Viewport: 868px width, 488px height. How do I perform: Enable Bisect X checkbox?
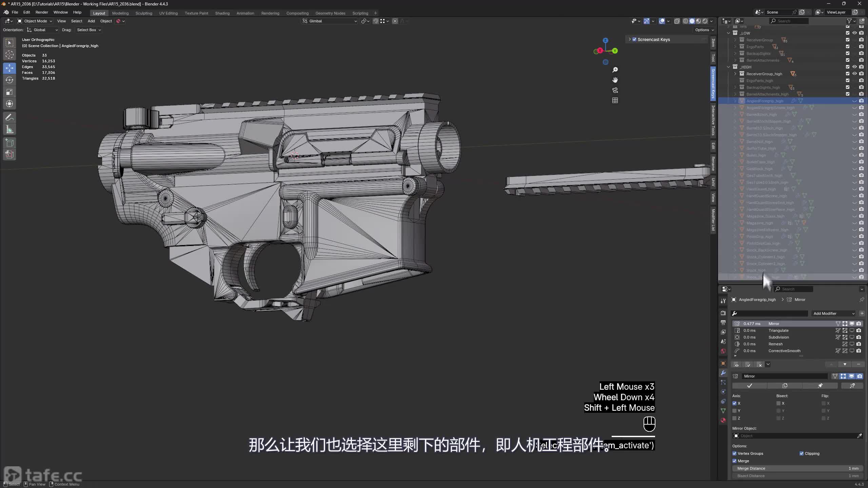778,403
